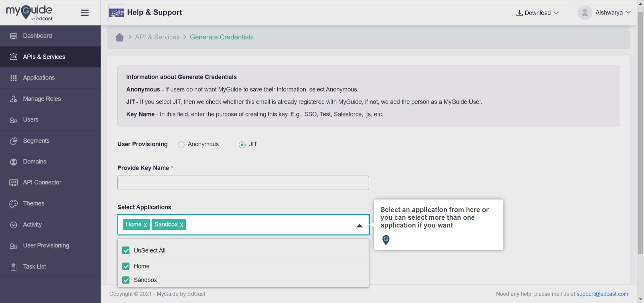This screenshot has height=303, width=644.
Task: Collapse the Select Applications dropdown arrow
Action: (x=360, y=226)
